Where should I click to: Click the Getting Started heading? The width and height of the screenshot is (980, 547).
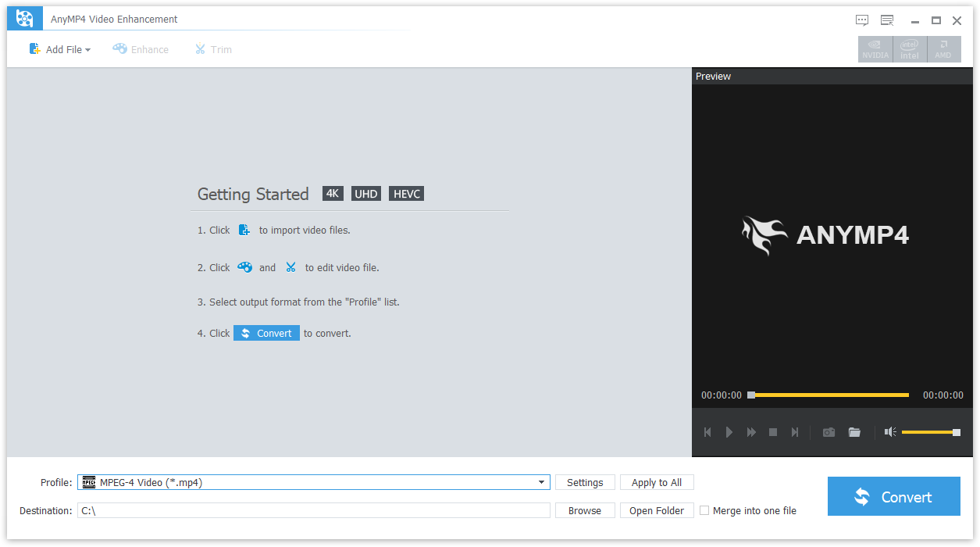tap(253, 194)
